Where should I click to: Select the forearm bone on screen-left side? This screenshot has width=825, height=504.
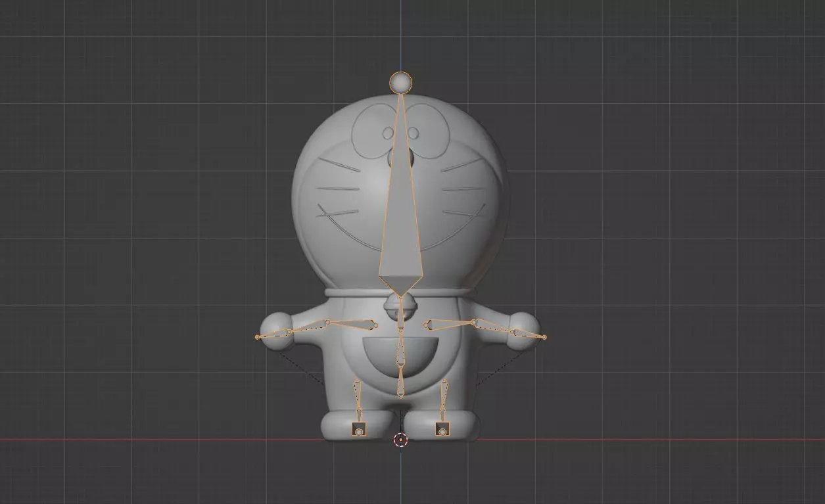click(308, 327)
